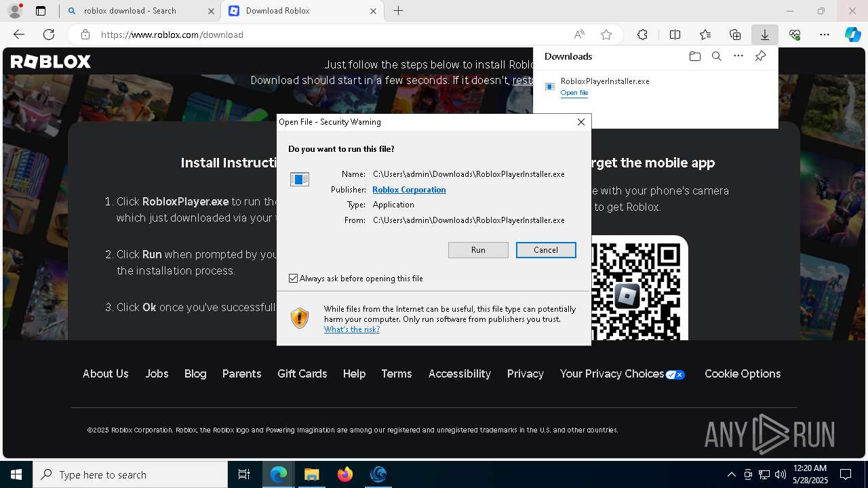Search downloads with the magnifier icon
This screenshot has width=868, height=488.
[x=716, y=56]
